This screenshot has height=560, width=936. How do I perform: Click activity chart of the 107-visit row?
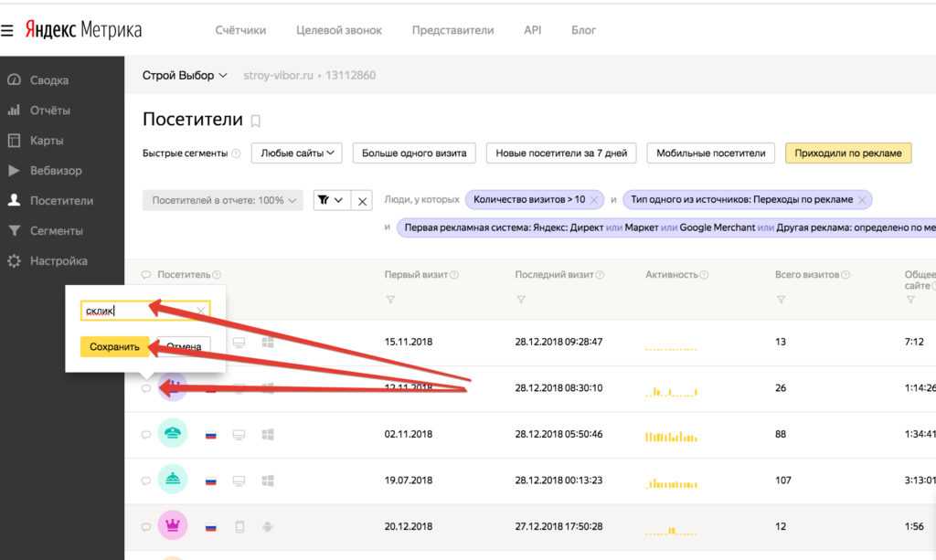pos(671,482)
